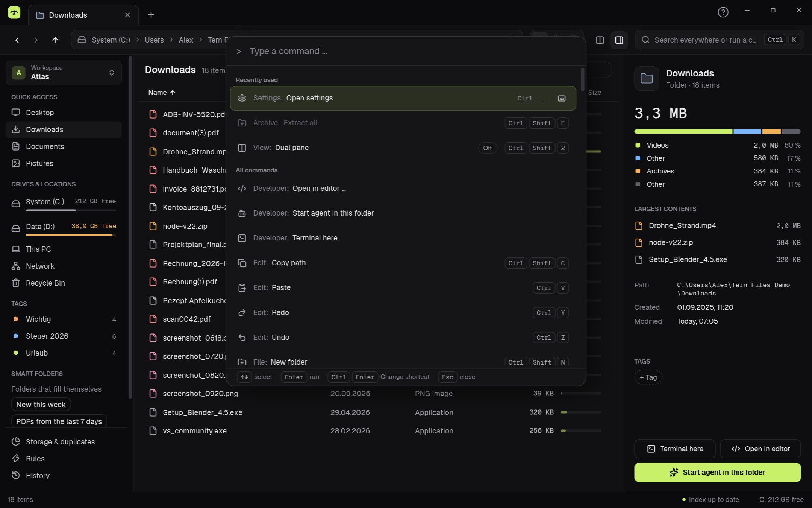
Task: Go up one folder level arrow
Action: [x=55, y=40]
